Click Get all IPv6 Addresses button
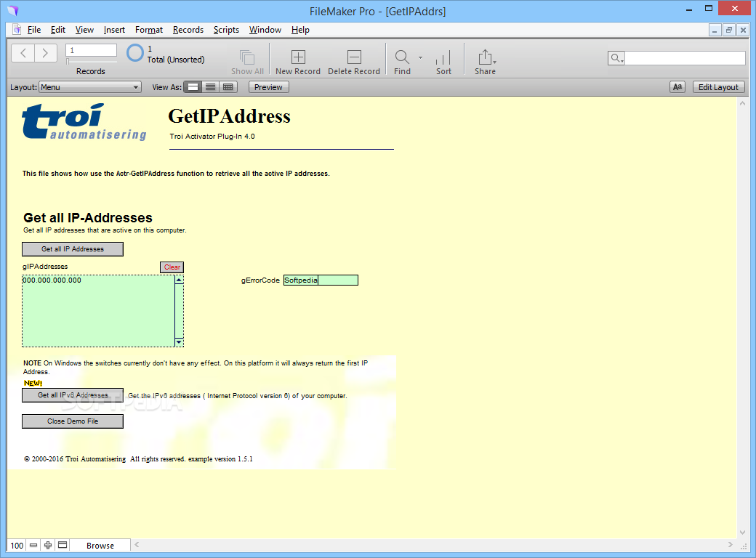This screenshot has height=558, width=756. (x=73, y=395)
